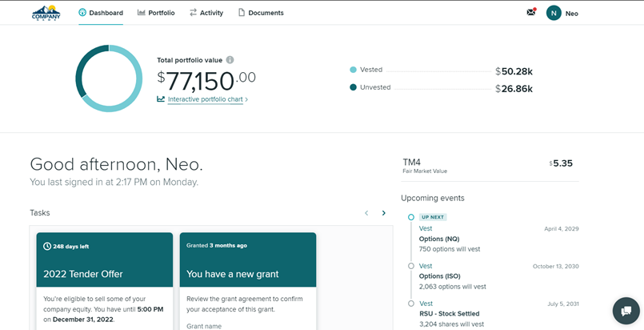Click the company logo

[46, 13]
